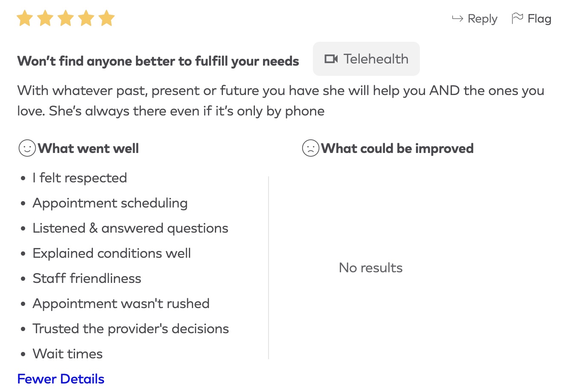Click the second rating star
The height and width of the screenshot is (392, 561).
point(45,19)
